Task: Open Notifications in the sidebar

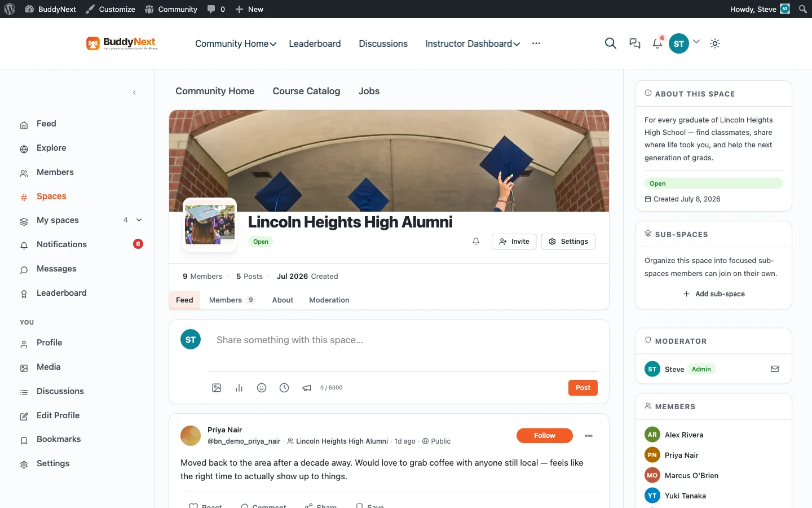Action: pyautogui.click(x=61, y=244)
